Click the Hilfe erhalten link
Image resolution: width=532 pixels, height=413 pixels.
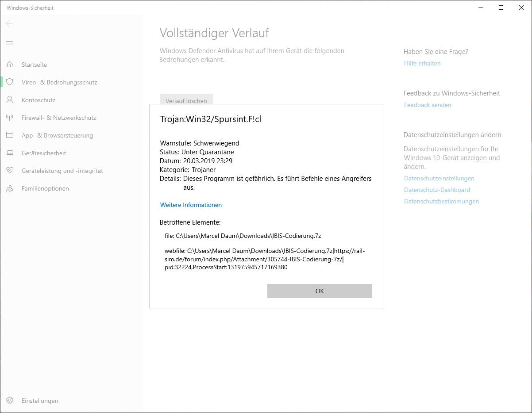pos(422,63)
